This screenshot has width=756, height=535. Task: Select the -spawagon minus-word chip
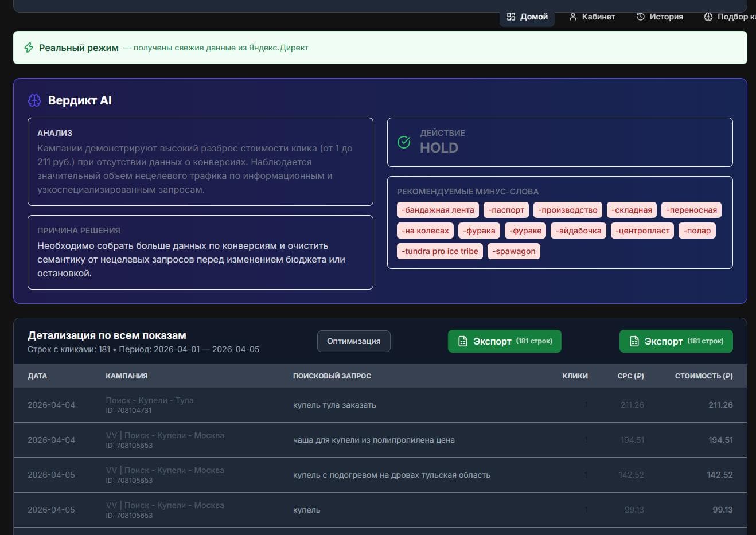pyautogui.click(x=514, y=251)
